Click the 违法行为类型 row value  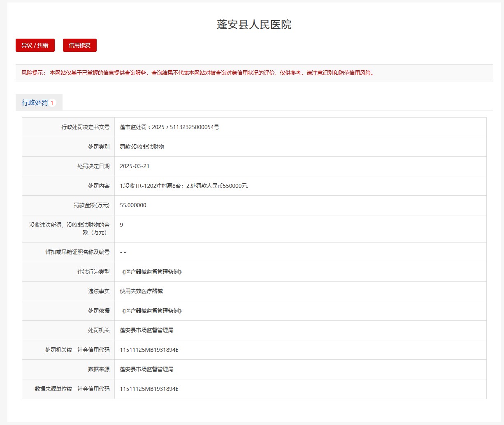(x=151, y=272)
